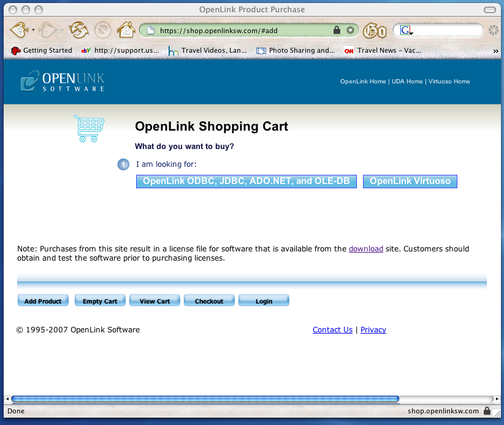Click the activity throbber icon
Viewport: 504px width, 425px height.
[494, 31]
